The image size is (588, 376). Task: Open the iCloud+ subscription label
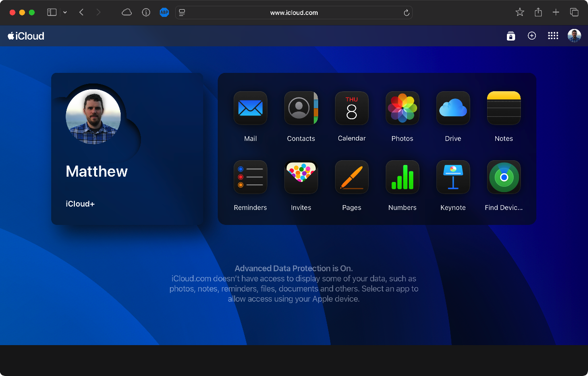point(80,204)
